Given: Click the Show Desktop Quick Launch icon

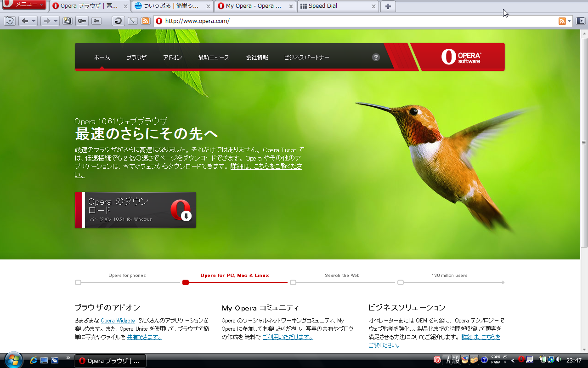Looking at the screenshot, I should tap(44, 360).
